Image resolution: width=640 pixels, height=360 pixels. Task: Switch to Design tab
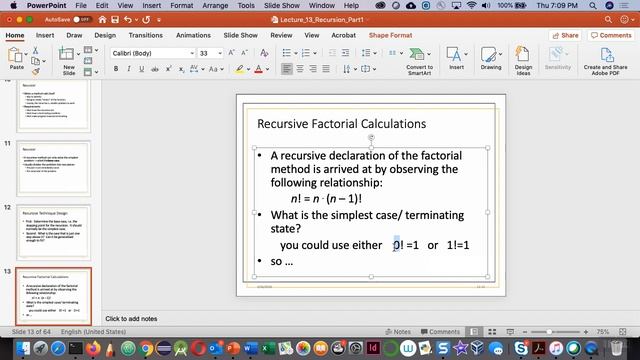coord(105,35)
